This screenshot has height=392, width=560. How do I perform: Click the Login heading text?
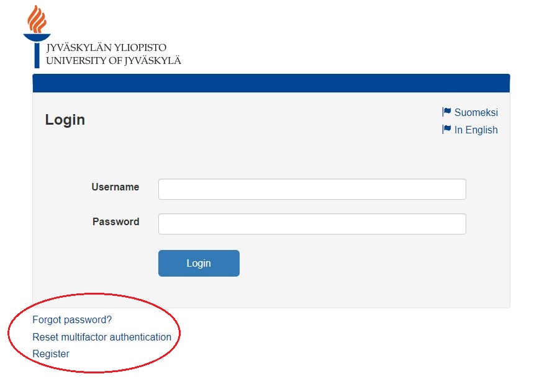(65, 120)
